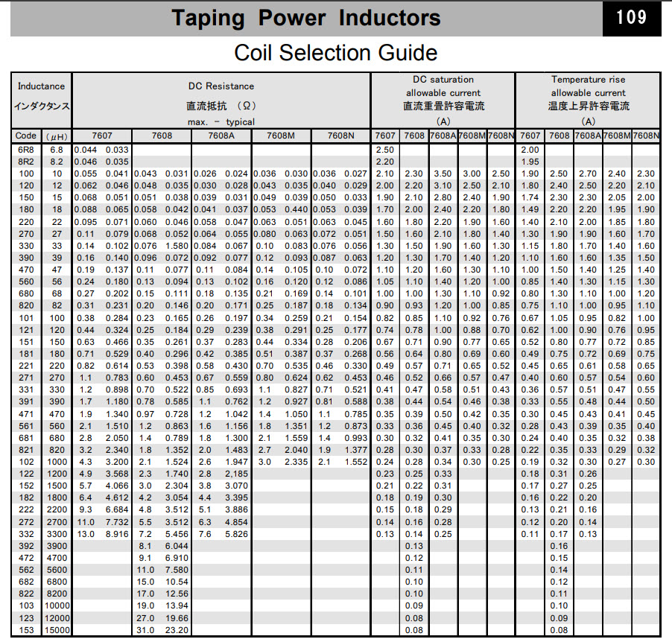This screenshot has height=642, width=672.
Task: Select code 153 in the last row
Action: coord(25,629)
